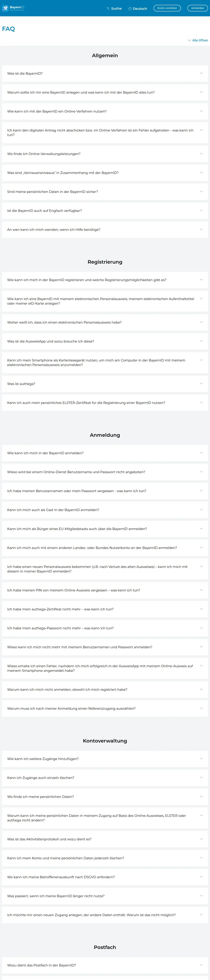This screenshot has height=980, width=210.
Task: Open Suche in the top navigation
Action: tap(114, 8)
